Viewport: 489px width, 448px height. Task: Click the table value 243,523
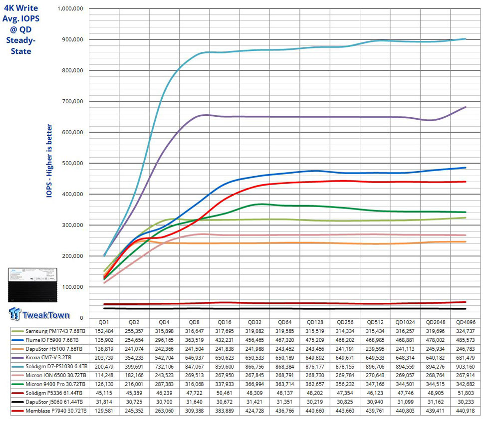point(164,375)
